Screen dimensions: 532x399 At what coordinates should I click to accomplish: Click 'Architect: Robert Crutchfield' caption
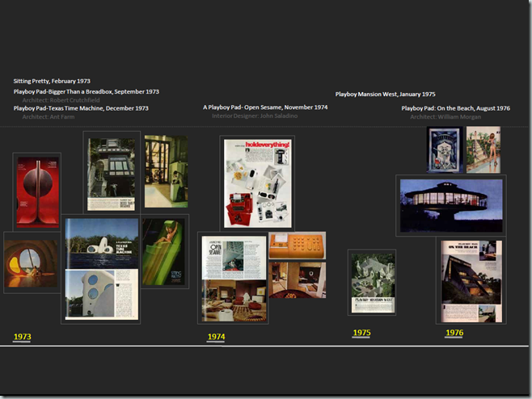pos(61,100)
